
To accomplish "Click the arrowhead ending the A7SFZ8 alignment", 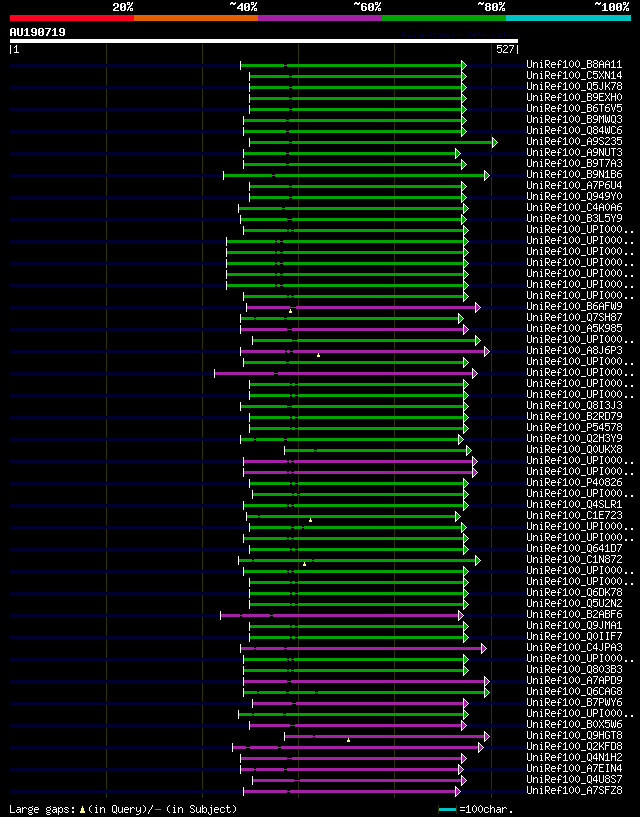I will point(458,791).
